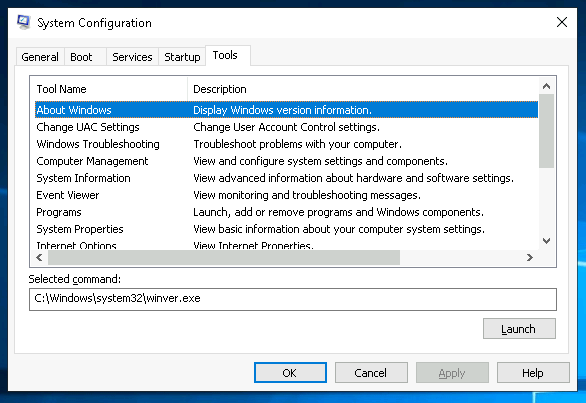
Task: Click the horizontal scrollbar thumb
Action: 224,258
